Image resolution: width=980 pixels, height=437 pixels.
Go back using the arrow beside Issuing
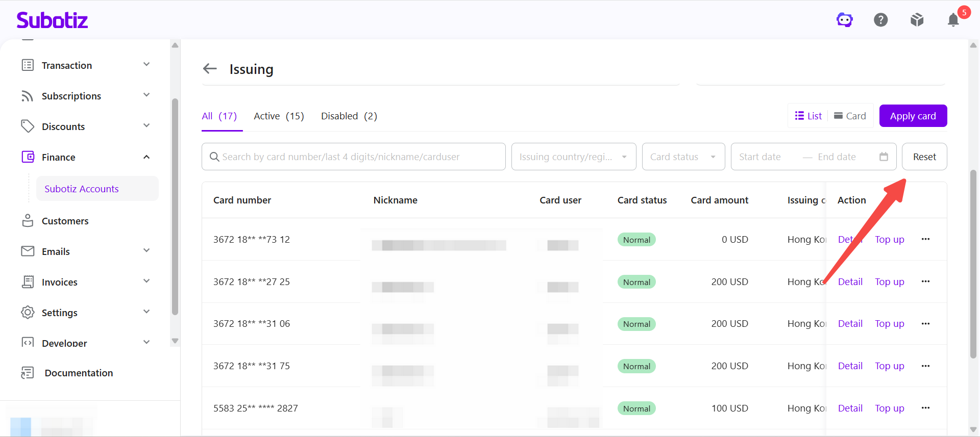(x=210, y=68)
